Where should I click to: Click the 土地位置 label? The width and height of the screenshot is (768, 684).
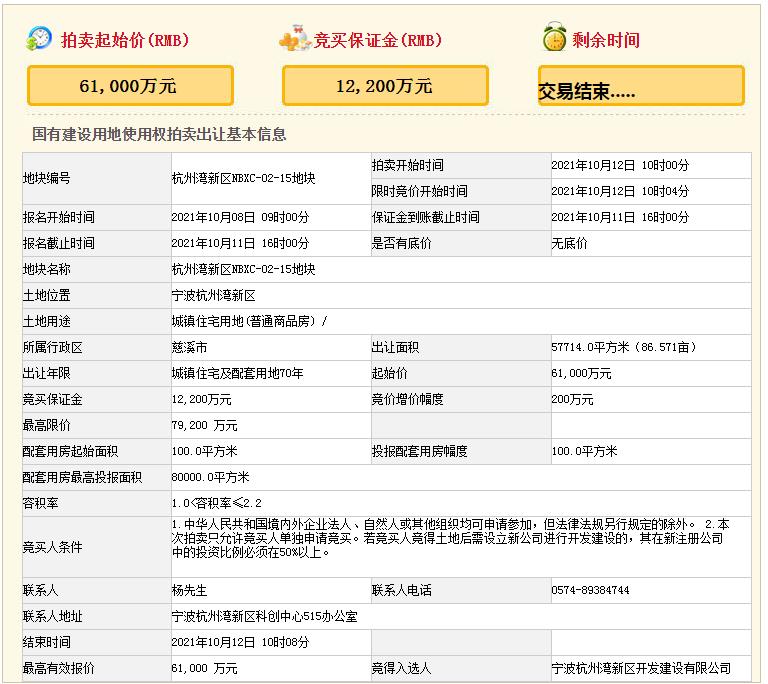tap(47, 295)
